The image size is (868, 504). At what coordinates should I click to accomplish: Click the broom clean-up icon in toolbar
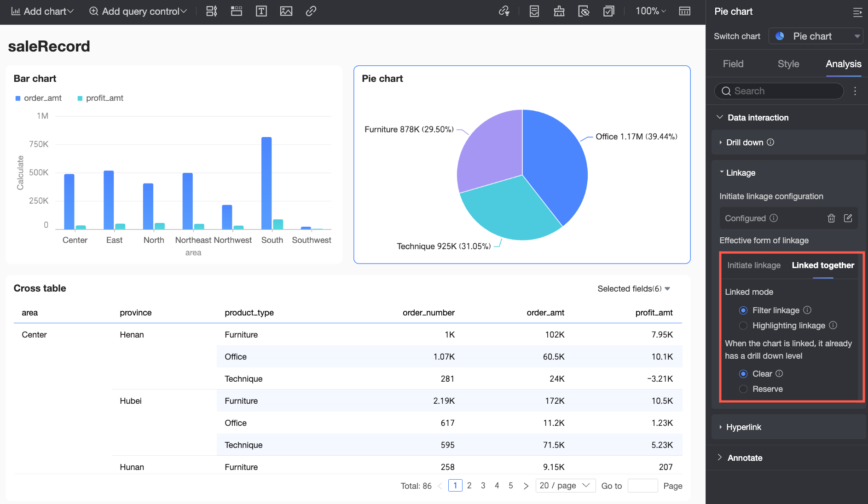coord(559,11)
